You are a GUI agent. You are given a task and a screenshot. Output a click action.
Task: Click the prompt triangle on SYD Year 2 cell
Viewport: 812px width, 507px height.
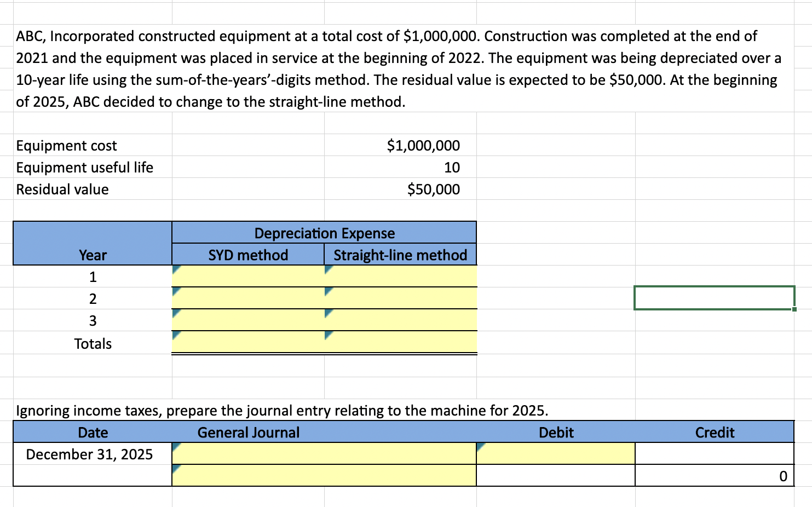[176, 290]
